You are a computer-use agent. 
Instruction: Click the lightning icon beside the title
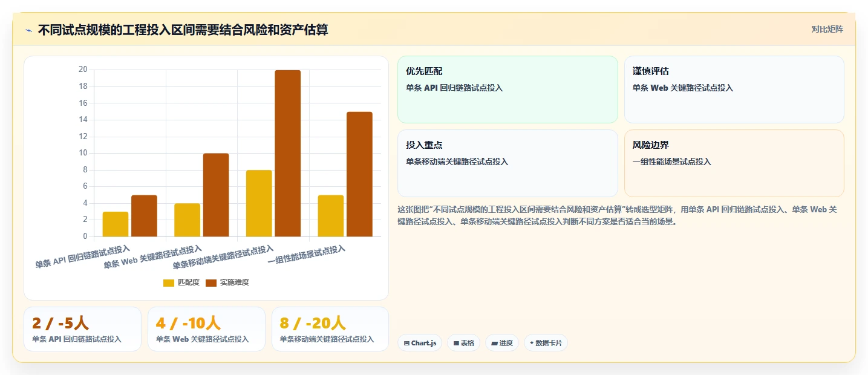click(28, 30)
